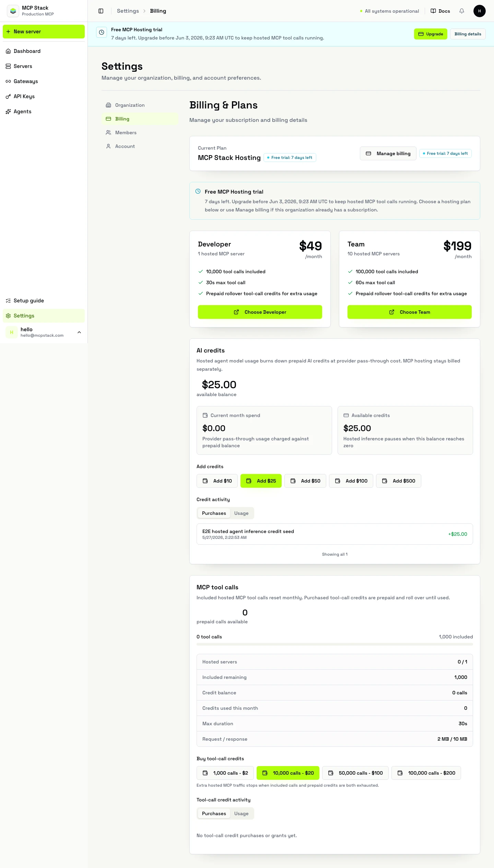The height and width of the screenshot is (868, 494).
Task: Open the H user avatar menu
Action: point(479,11)
